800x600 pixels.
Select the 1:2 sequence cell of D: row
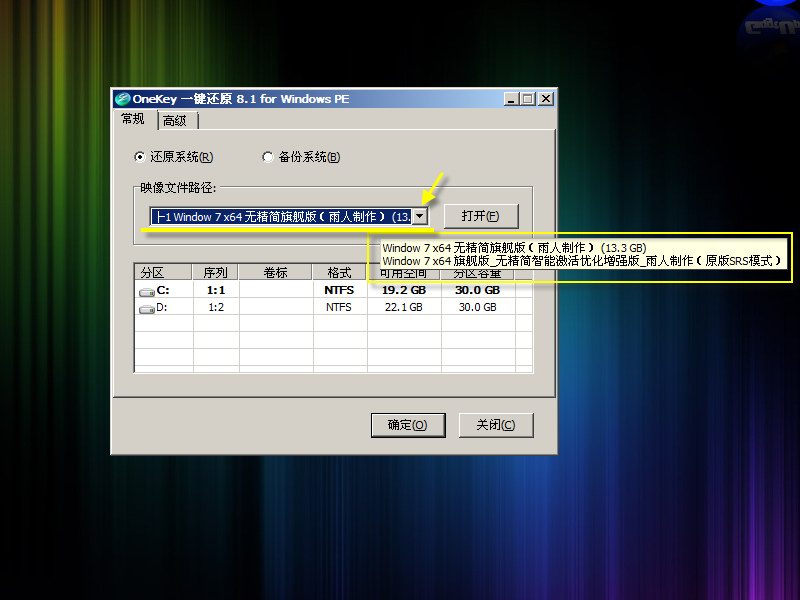click(215, 308)
